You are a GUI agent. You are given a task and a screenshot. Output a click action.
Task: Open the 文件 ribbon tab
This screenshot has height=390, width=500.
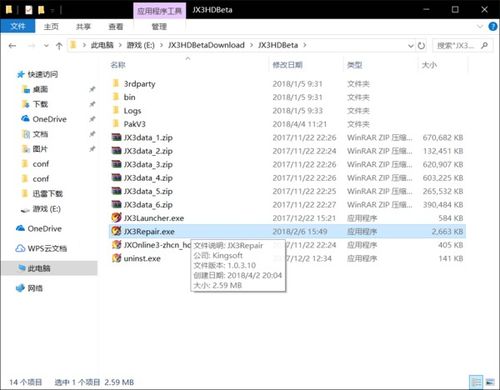[x=18, y=26]
